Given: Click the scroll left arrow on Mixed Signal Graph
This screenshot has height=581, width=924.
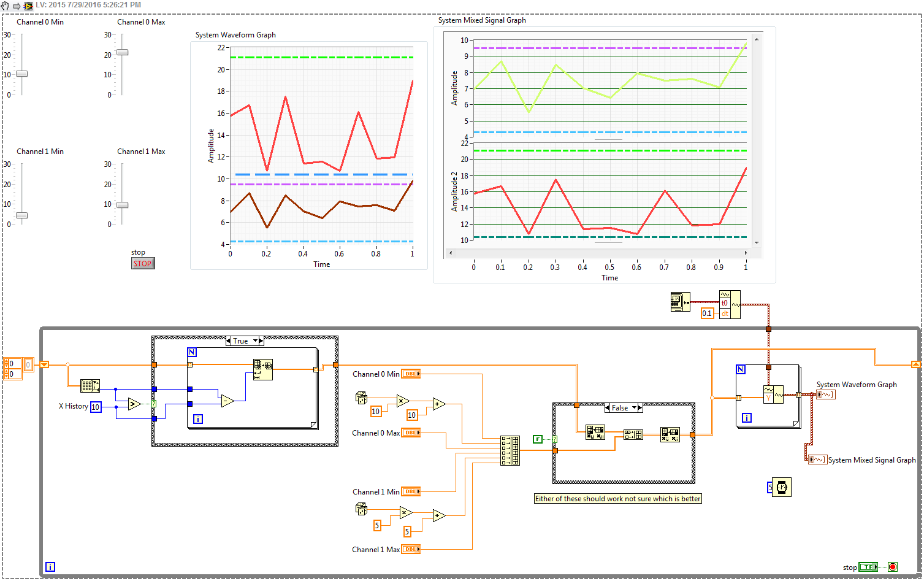Looking at the screenshot, I should click(x=451, y=253).
